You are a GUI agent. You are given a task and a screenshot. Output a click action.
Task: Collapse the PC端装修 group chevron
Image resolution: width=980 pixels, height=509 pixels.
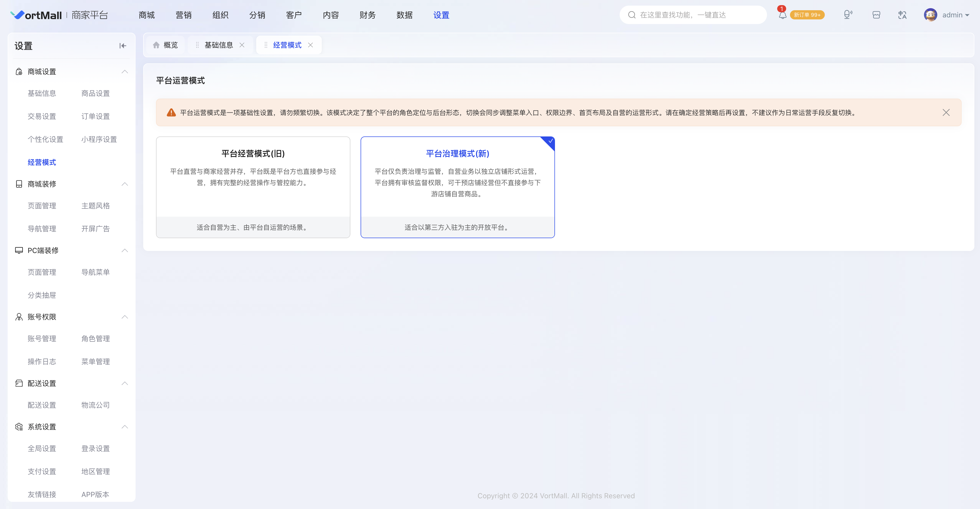tap(124, 250)
